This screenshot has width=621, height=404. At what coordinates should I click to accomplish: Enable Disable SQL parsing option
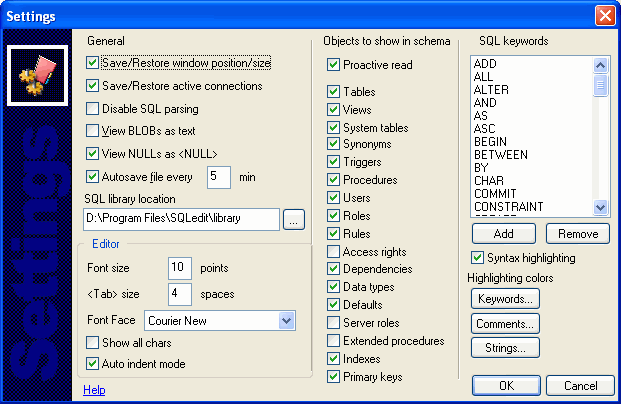(x=93, y=109)
